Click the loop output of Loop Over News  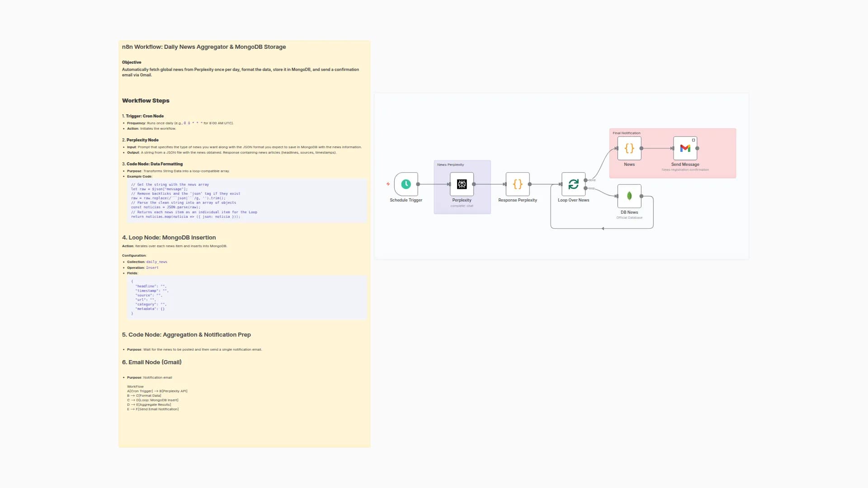(586, 188)
